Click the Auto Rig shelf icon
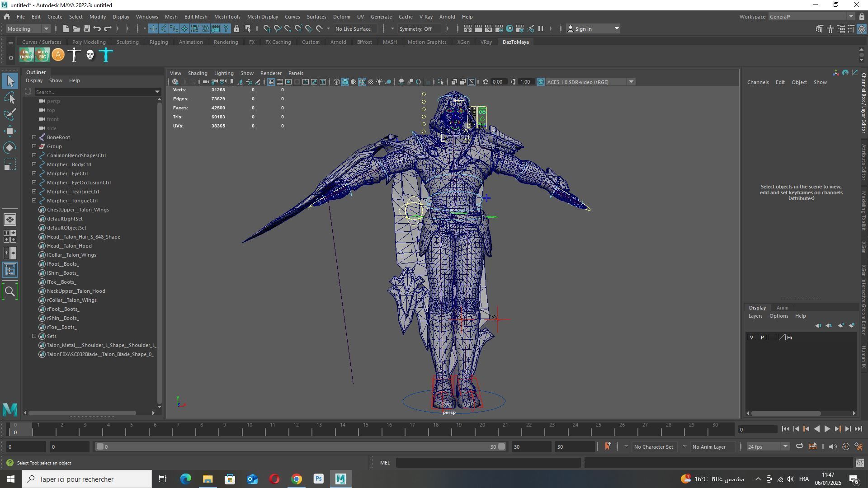This screenshot has width=868, height=488. (42, 55)
